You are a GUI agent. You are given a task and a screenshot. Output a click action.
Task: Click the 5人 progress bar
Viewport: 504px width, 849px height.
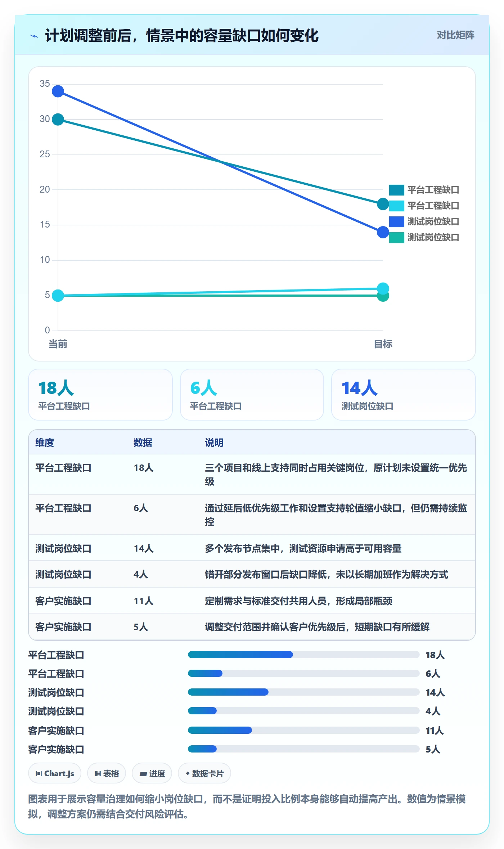point(303,749)
